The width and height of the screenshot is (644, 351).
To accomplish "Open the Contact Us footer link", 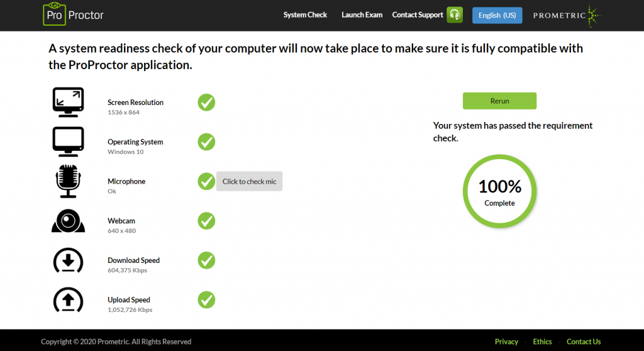I will click(584, 342).
